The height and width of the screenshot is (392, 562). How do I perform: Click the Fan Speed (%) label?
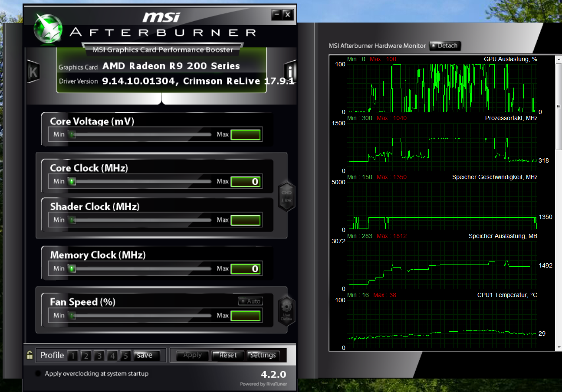(x=82, y=302)
